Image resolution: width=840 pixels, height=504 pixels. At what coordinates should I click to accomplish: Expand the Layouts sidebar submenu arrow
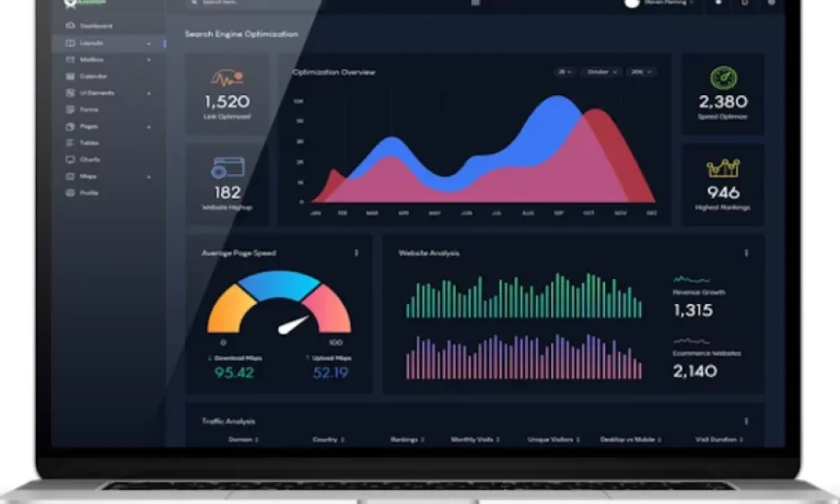tap(149, 44)
